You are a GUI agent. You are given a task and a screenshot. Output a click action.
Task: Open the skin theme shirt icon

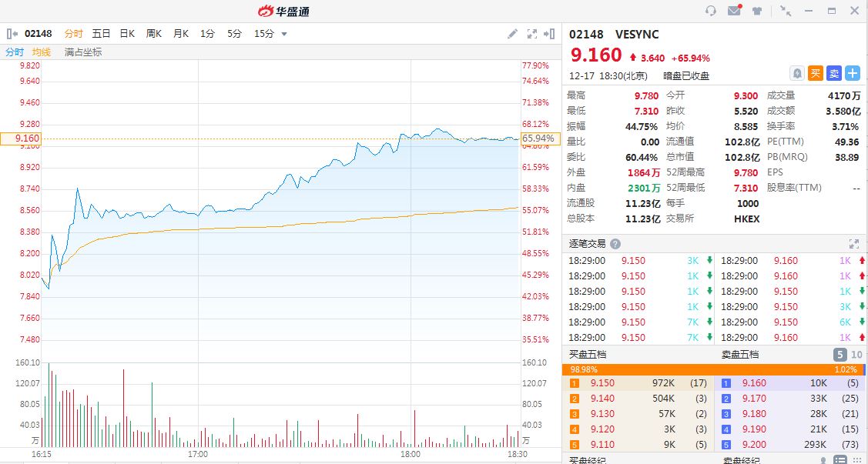click(x=757, y=11)
